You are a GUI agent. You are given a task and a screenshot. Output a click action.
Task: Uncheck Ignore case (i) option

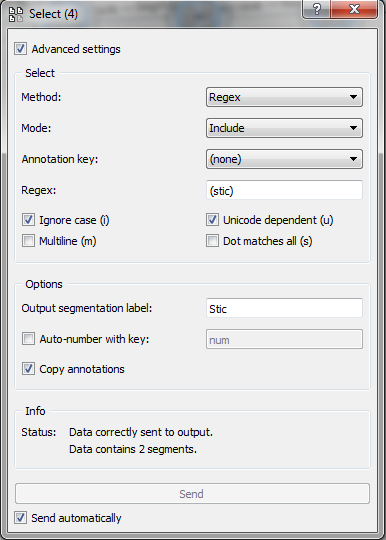point(28,220)
